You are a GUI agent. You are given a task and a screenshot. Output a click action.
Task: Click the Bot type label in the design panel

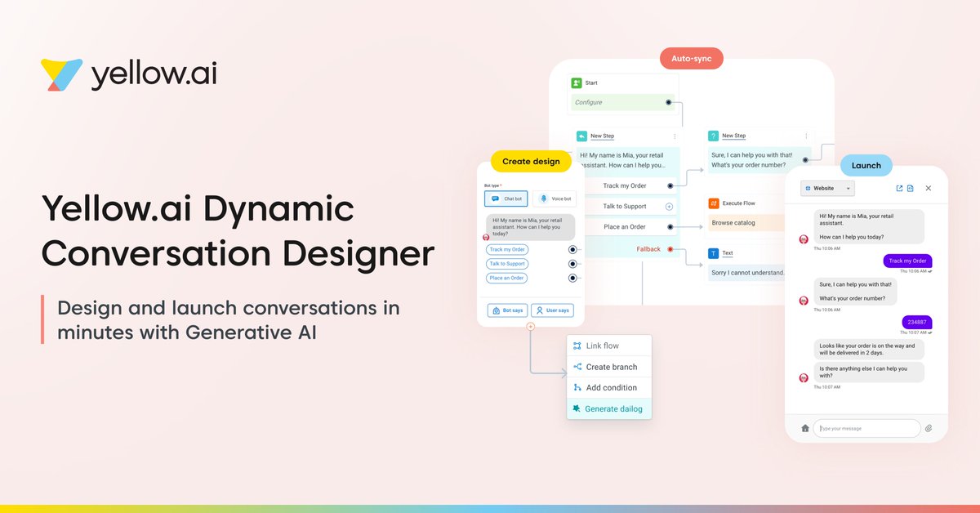tap(492, 185)
